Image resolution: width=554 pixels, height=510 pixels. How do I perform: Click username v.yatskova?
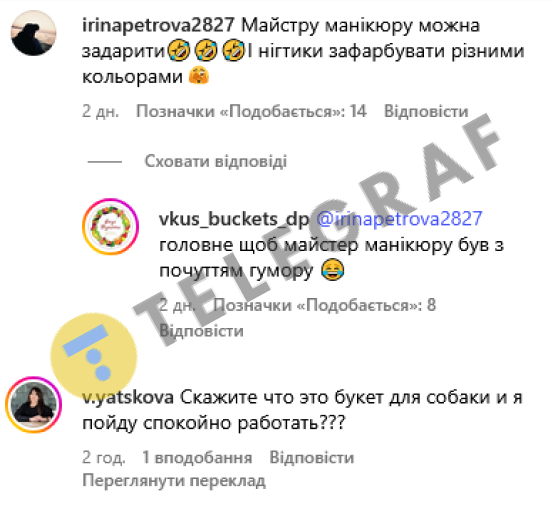[128, 398]
